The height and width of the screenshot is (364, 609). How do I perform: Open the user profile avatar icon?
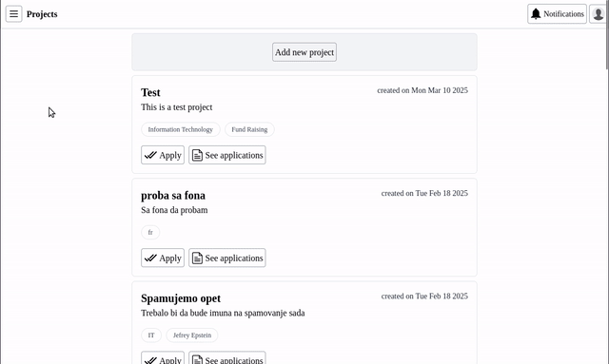[x=599, y=14]
